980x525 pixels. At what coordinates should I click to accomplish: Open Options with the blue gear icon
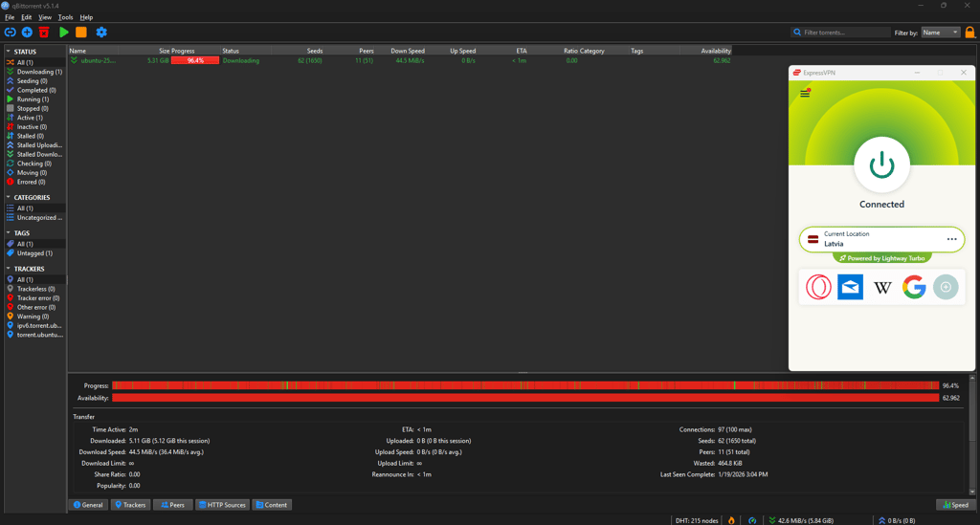pyautogui.click(x=101, y=32)
